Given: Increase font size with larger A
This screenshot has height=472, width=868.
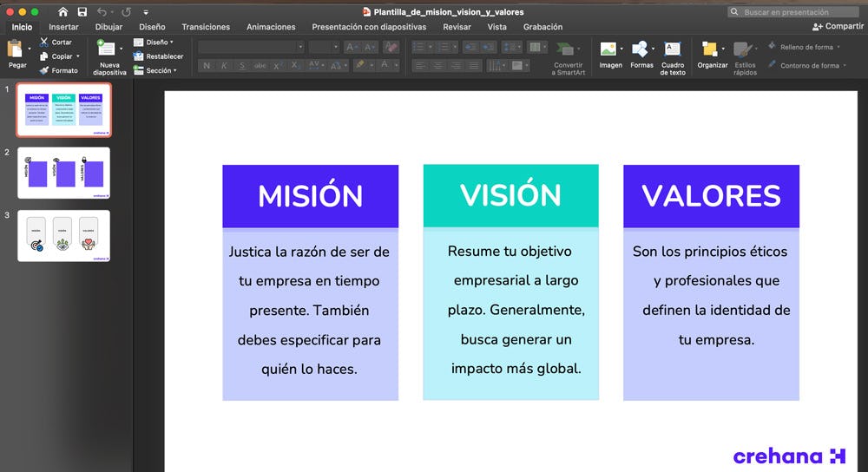Looking at the screenshot, I should [351, 48].
